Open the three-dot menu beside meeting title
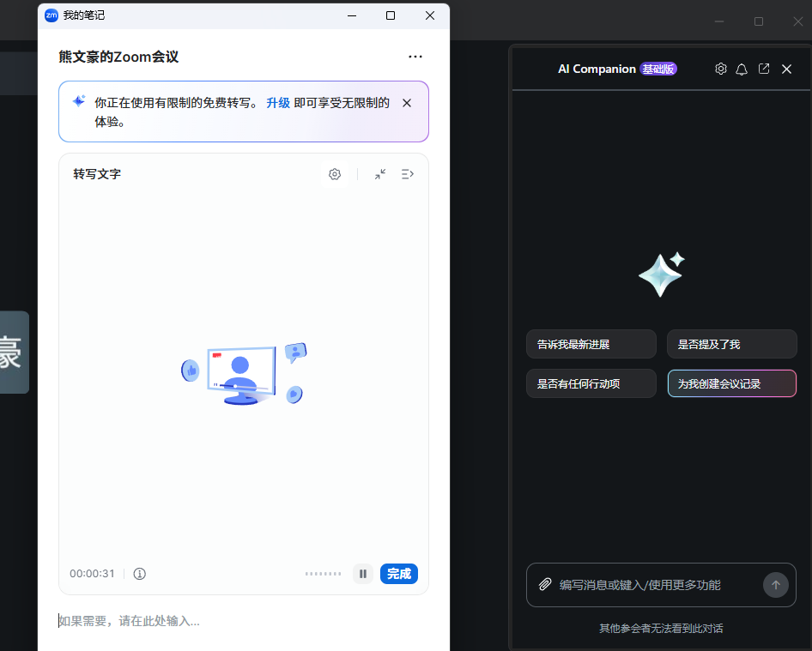The height and width of the screenshot is (651, 812). click(x=415, y=57)
